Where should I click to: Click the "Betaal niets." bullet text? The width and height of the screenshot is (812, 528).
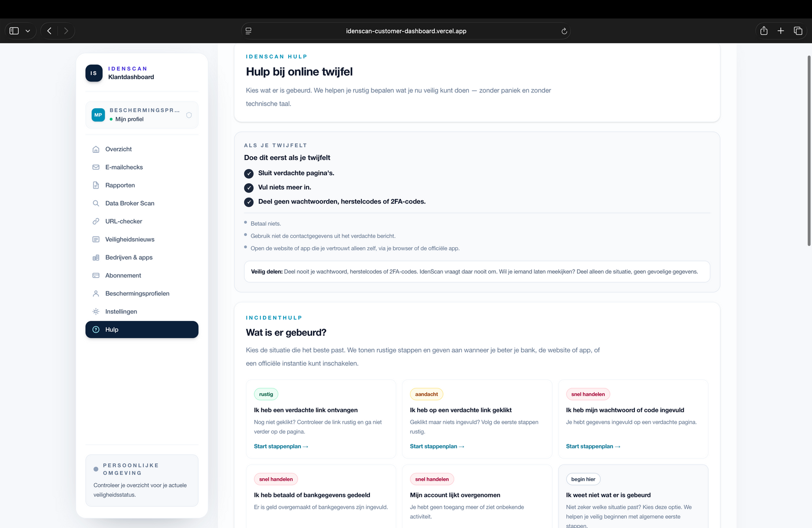[266, 223]
